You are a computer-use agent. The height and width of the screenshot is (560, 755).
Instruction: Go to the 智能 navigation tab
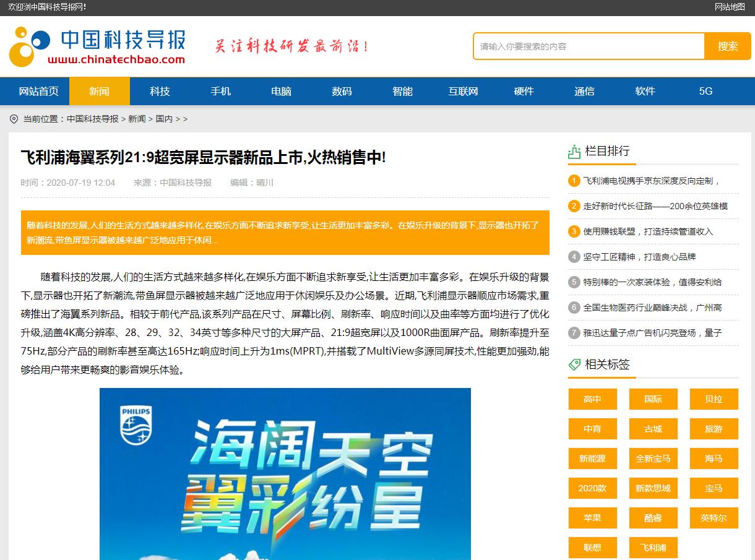point(403,92)
